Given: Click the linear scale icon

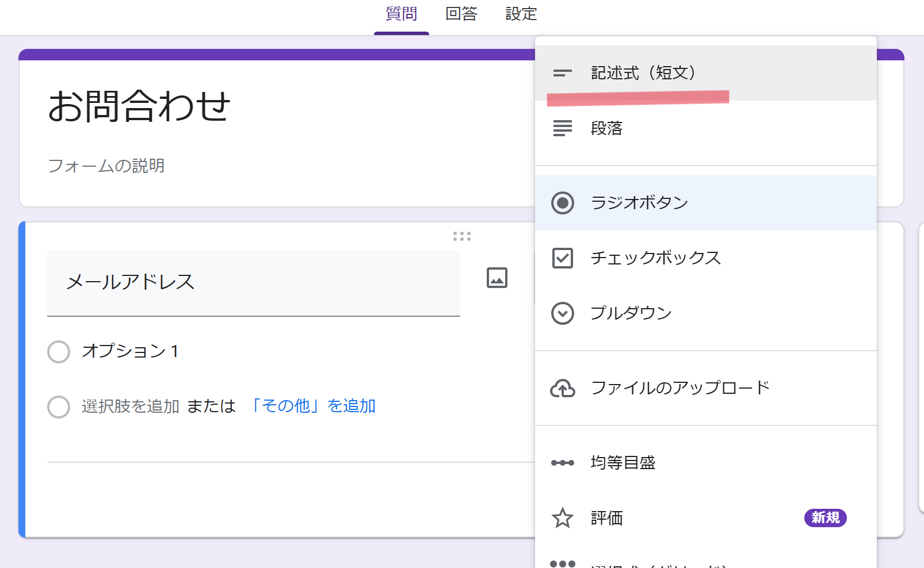Looking at the screenshot, I should click(563, 463).
